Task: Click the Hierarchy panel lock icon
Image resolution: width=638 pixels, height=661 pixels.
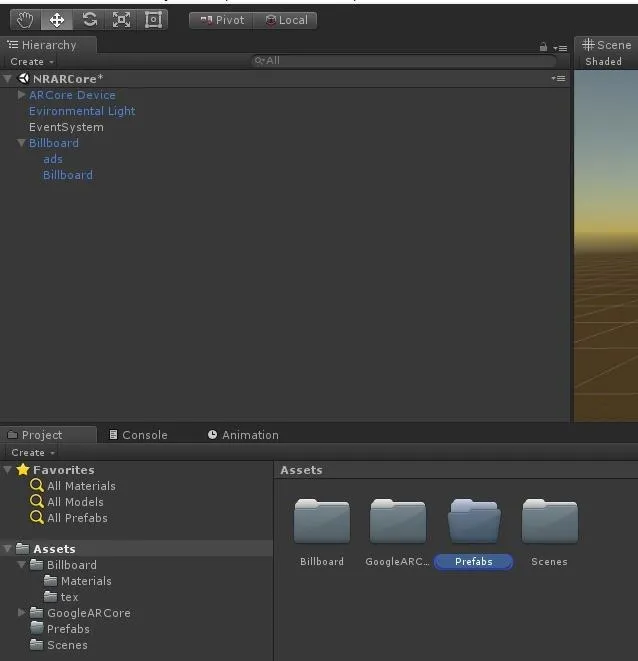Action: click(x=543, y=47)
